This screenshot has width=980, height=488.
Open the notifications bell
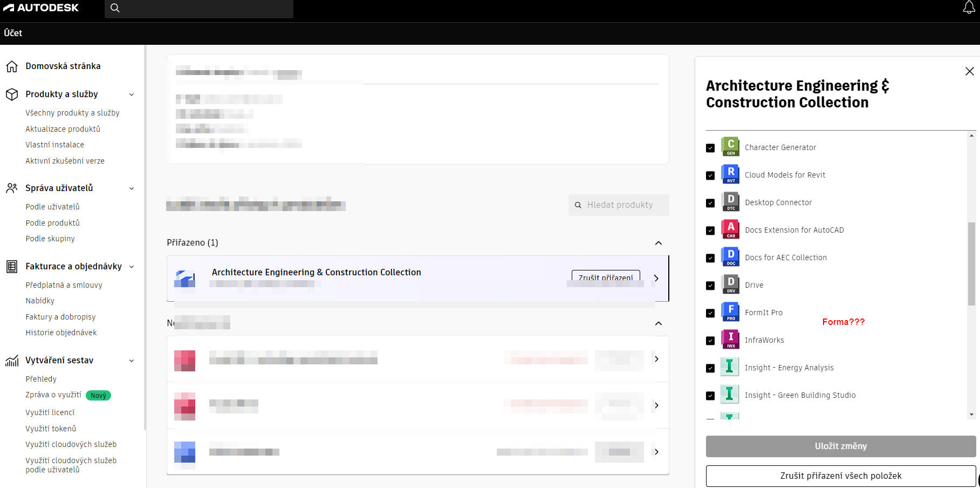(x=969, y=8)
